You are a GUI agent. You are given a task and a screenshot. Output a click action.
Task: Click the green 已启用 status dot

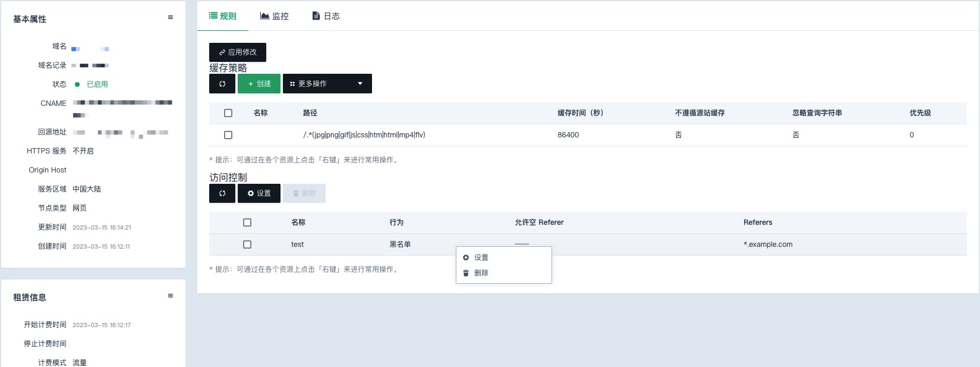coord(77,84)
